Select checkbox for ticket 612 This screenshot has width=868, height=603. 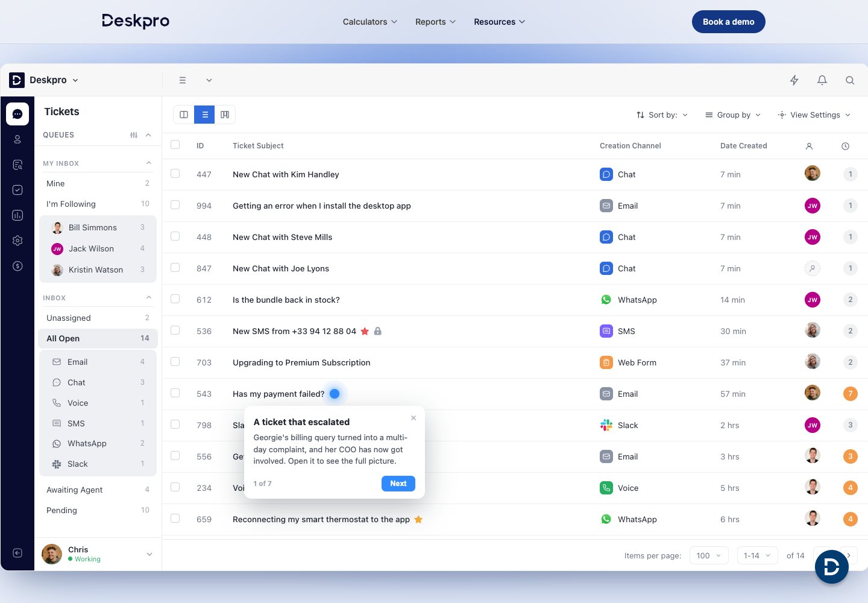click(175, 299)
